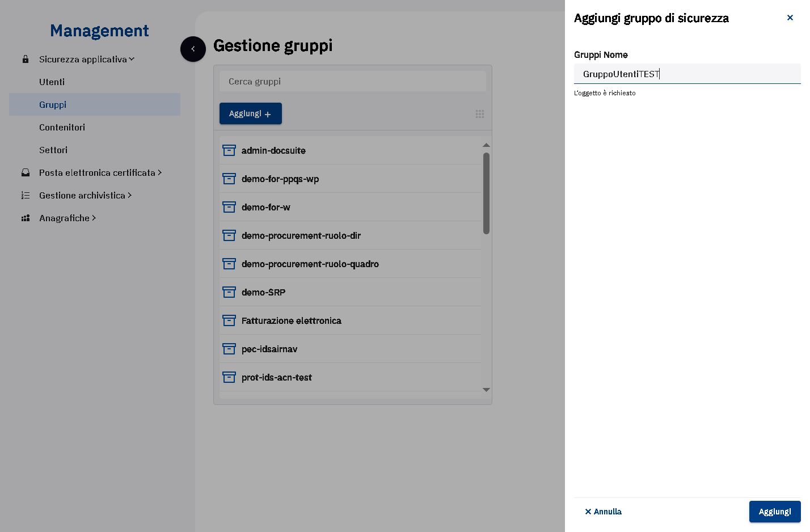Click the archive icon for pec-idsairnav

(229, 349)
